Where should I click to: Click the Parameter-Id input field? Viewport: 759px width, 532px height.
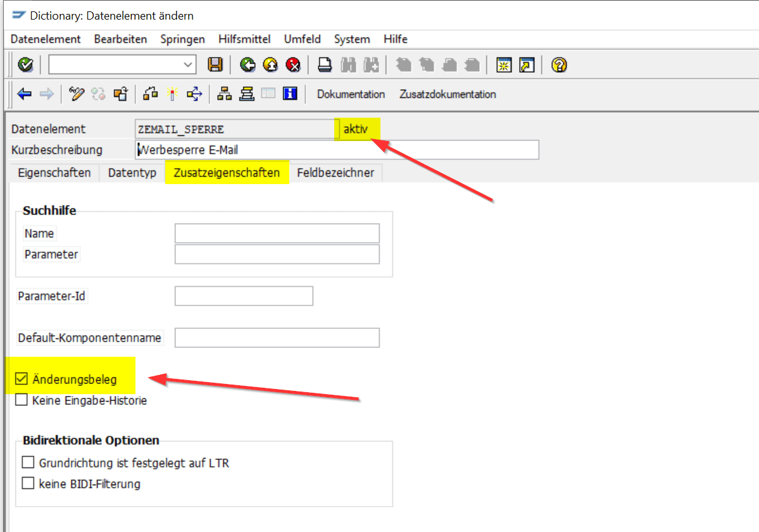244,296
